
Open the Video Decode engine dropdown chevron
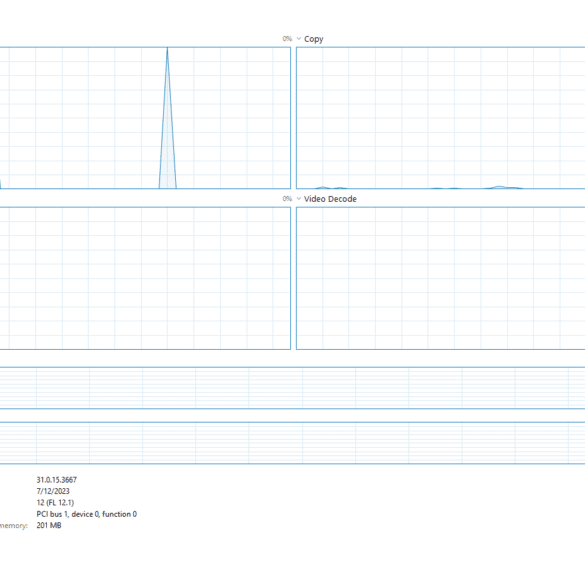298,199
